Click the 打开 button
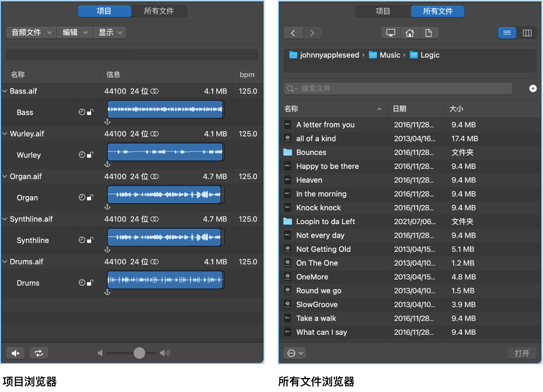This screenshot has width=543, height=392. click(521, 353)
